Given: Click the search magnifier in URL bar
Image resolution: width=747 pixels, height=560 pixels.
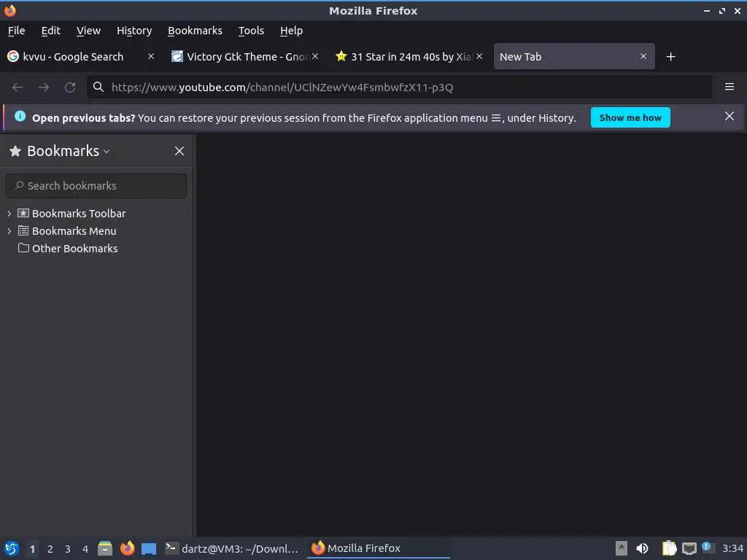Looking at the screenshot, I should (x=98, y=87).
